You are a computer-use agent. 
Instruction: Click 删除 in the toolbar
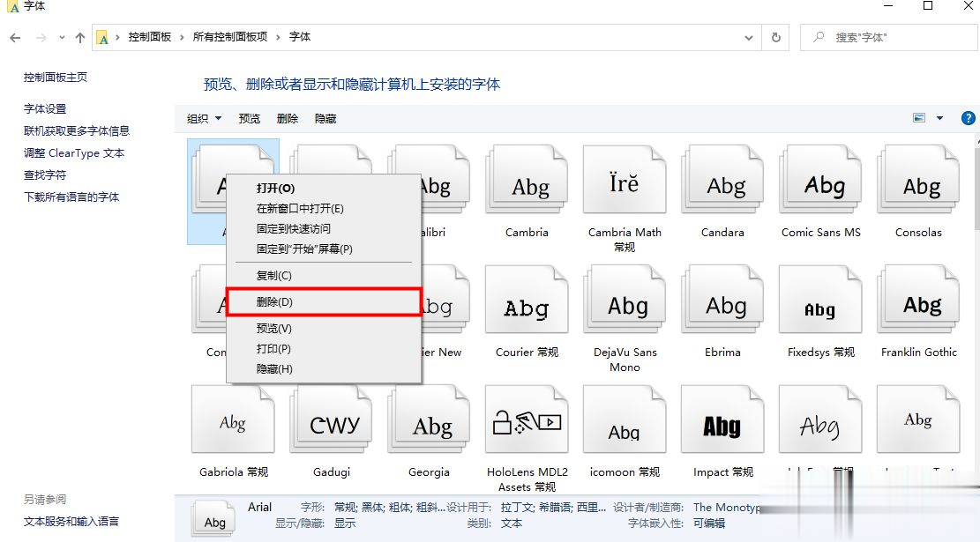[x=288, y=119]
